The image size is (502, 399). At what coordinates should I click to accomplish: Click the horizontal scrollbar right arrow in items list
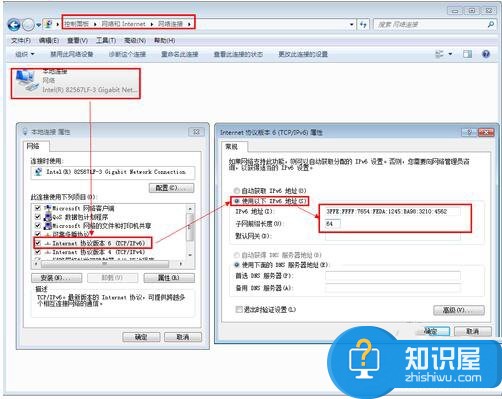181,264
